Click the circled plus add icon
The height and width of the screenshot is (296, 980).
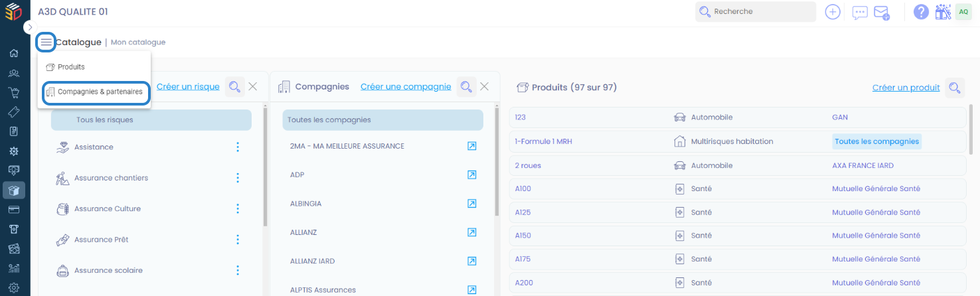[833, 12]
